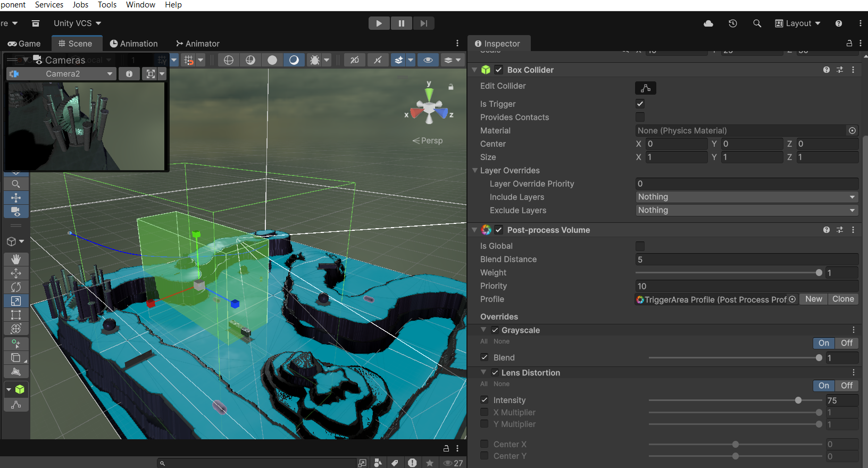Select the Move tool
The image size is (868, 468).
pyautogui.click(x=16, y=273)
